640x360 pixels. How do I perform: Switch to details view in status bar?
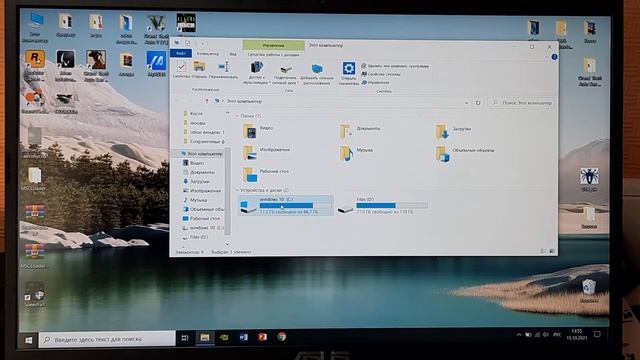click(543, 251)
